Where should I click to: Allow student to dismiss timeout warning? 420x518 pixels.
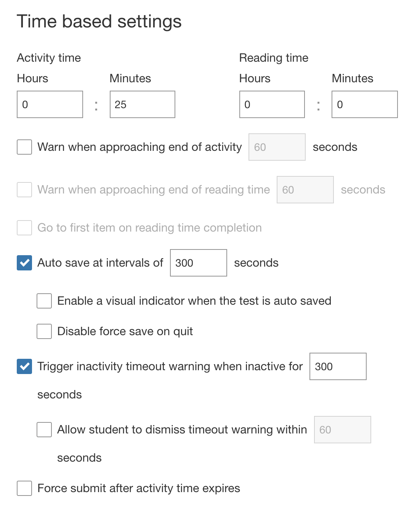point(44,430)
